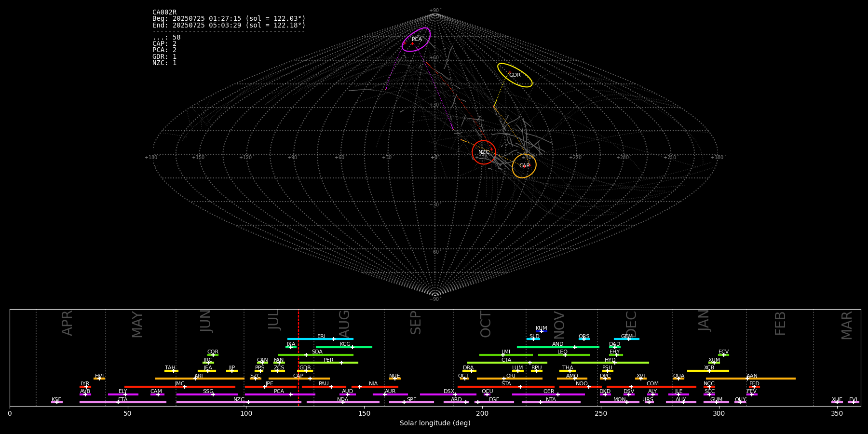
Task: Click the AUG month label
Action: coord(344,323)
